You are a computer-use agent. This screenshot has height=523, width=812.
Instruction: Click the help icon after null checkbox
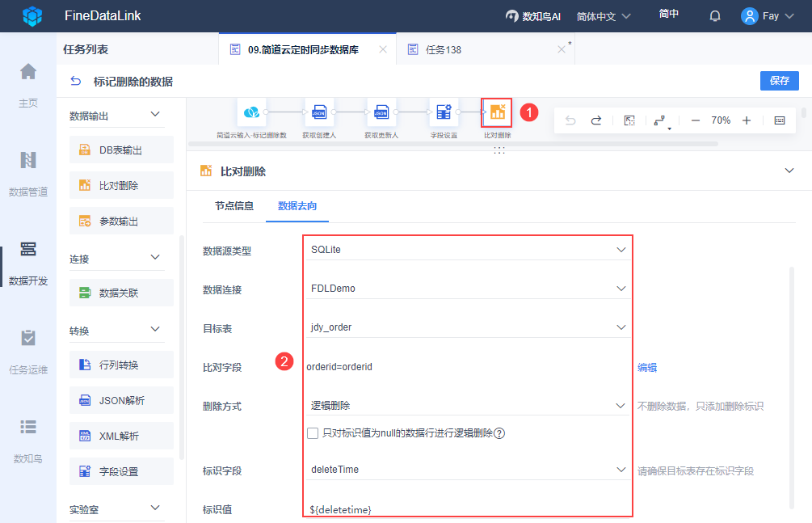coord(499,433)
